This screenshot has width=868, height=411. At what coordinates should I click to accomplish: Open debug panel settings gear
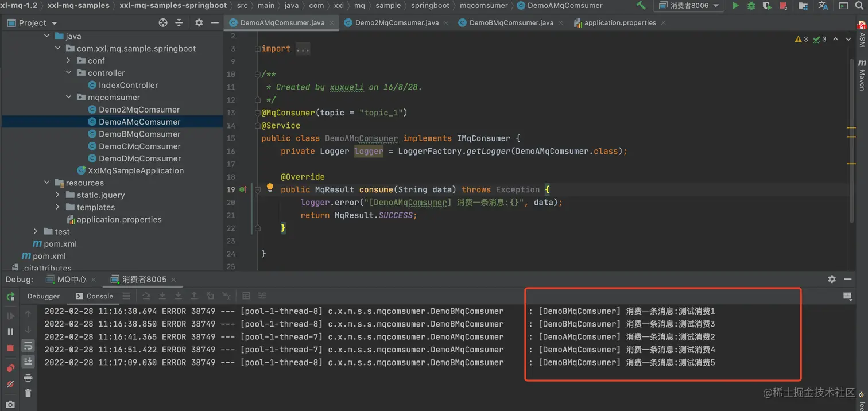tap(832, 279)
